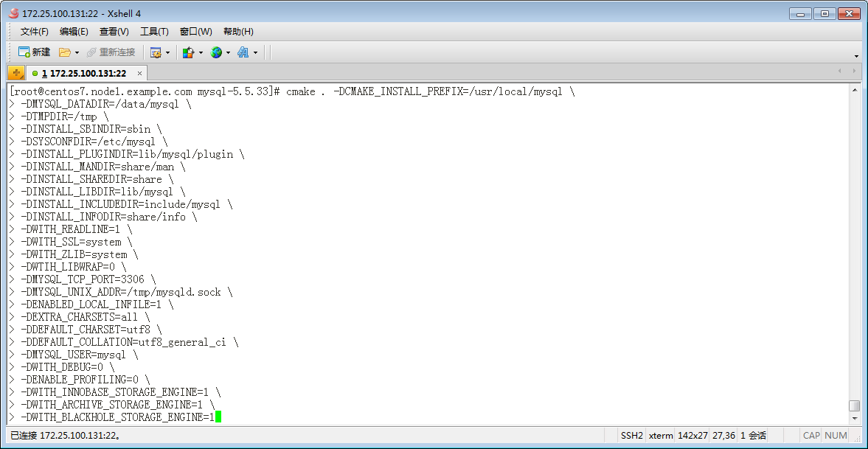Open the toolbar overflow chevron on right
Viewport: 868px width, 449px height.
click(855, 55)
